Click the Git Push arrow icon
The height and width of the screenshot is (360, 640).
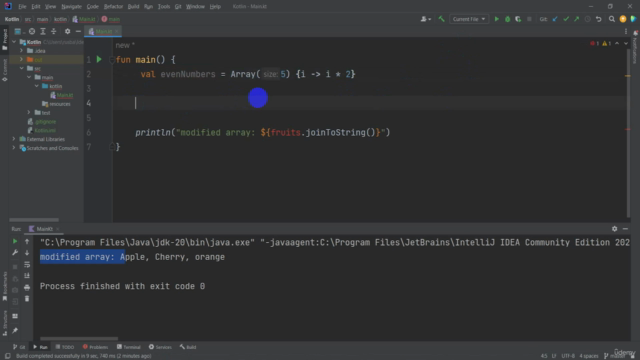click(x=576, y=19)
